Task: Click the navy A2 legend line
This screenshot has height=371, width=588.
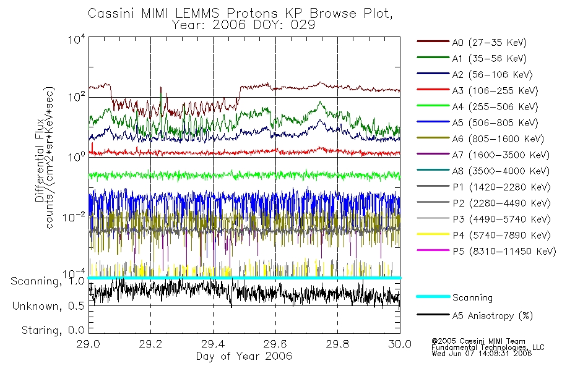Action: click(433, 74)
